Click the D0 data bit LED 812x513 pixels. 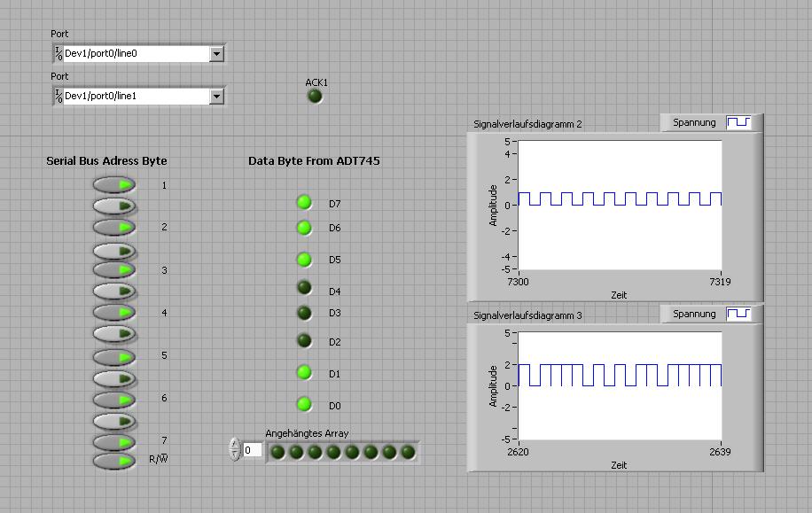pos(305,404)
